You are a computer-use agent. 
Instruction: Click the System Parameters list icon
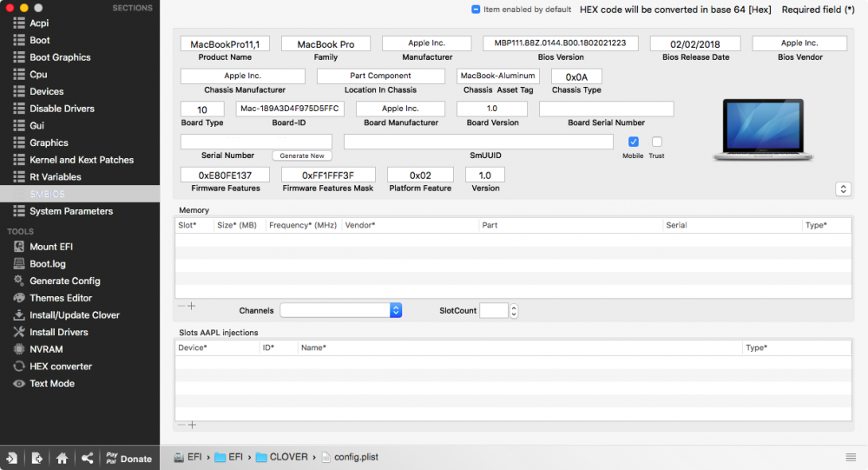[x=19, y=211]
